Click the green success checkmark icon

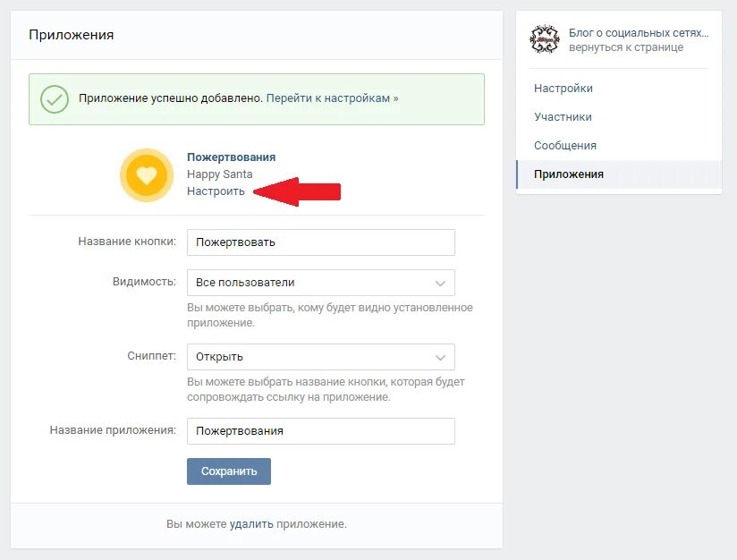(x=55, y=98)
